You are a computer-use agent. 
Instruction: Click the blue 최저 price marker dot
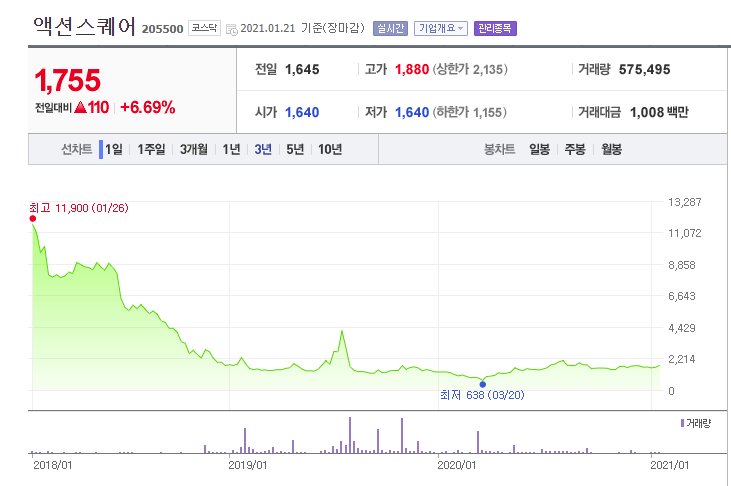[x=483, y=384]
